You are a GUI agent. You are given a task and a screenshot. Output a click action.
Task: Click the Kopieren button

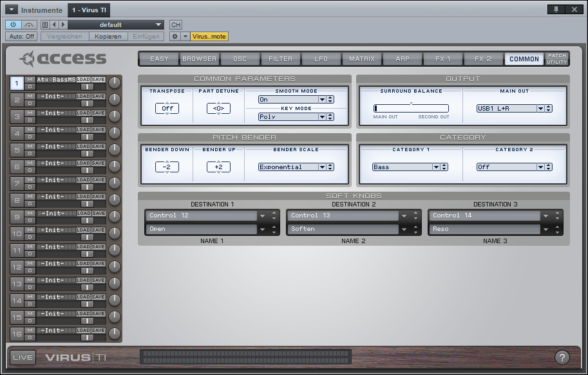108,36
